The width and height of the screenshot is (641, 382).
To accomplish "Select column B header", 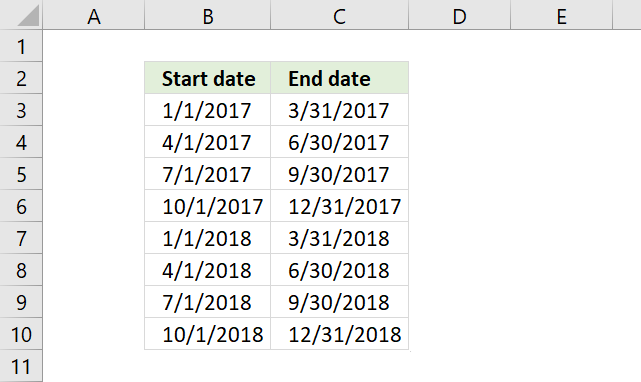I will (x=208, y=15).
